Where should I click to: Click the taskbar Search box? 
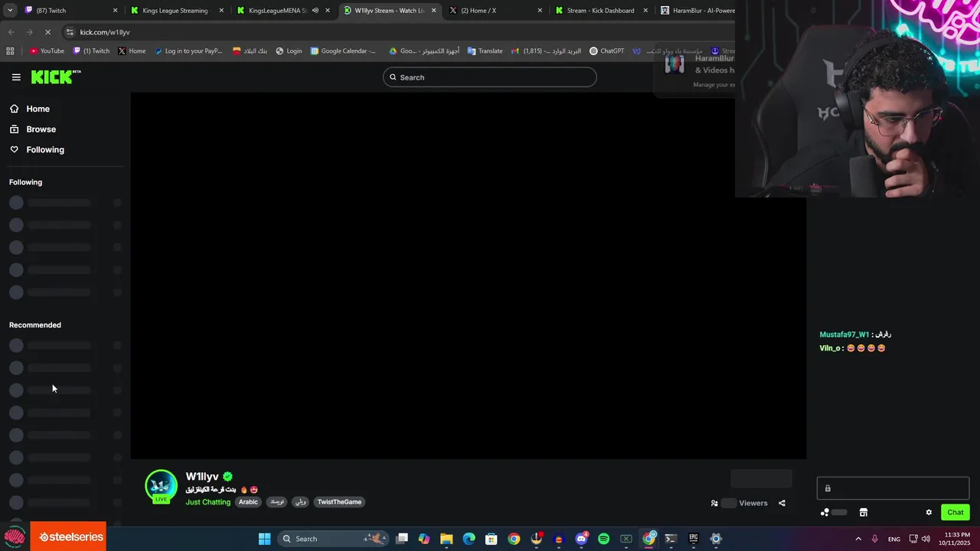(332, 539)
